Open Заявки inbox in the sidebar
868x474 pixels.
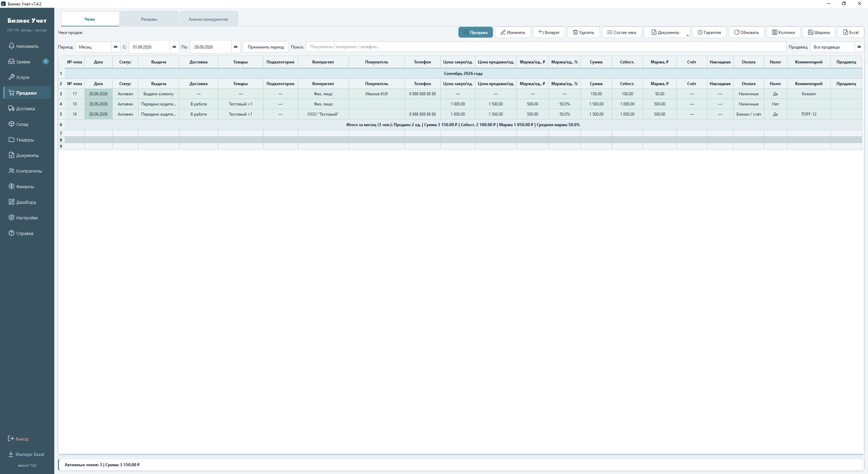click(27, 62)
